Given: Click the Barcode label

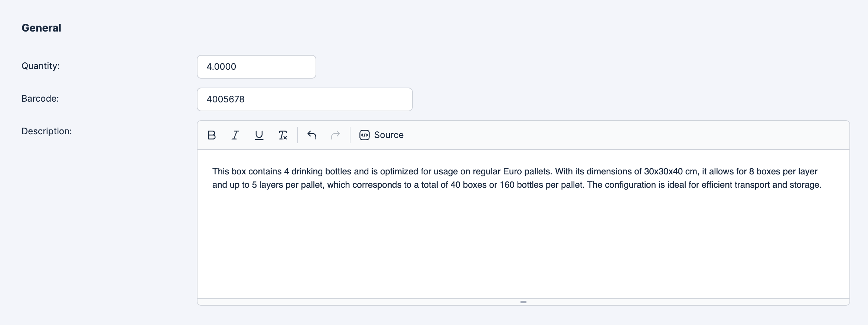Looking at the screenshot, I should point(40,99).
